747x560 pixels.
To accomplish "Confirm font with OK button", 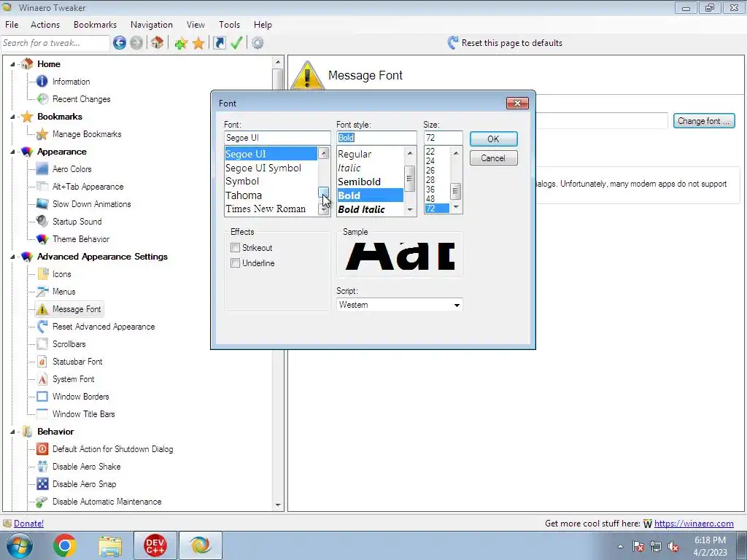I will coord(493,139).
